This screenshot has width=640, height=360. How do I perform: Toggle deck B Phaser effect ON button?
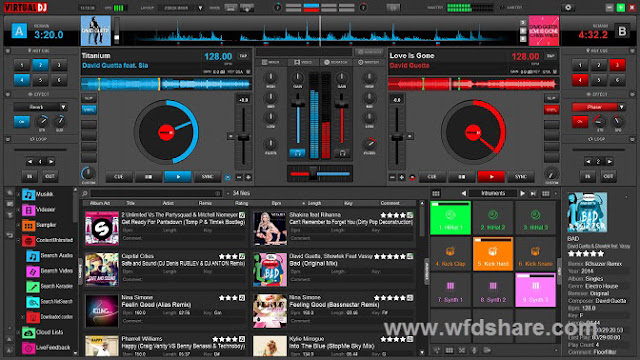coord(580,122)
